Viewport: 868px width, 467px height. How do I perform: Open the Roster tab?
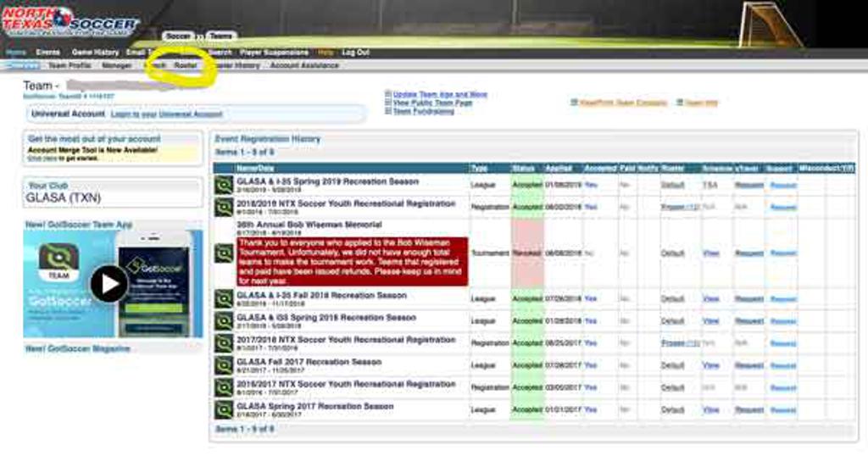pyautogui.click(x=186, y=65)
